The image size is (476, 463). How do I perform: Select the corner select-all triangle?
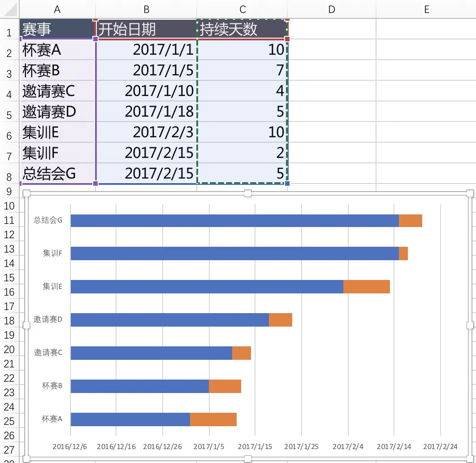(10, 9)
